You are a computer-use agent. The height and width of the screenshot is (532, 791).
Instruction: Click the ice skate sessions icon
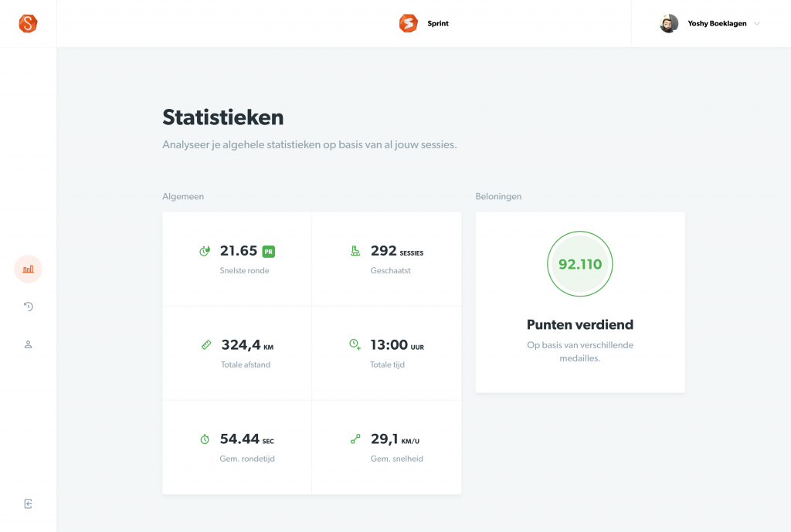tap(355, 251)
